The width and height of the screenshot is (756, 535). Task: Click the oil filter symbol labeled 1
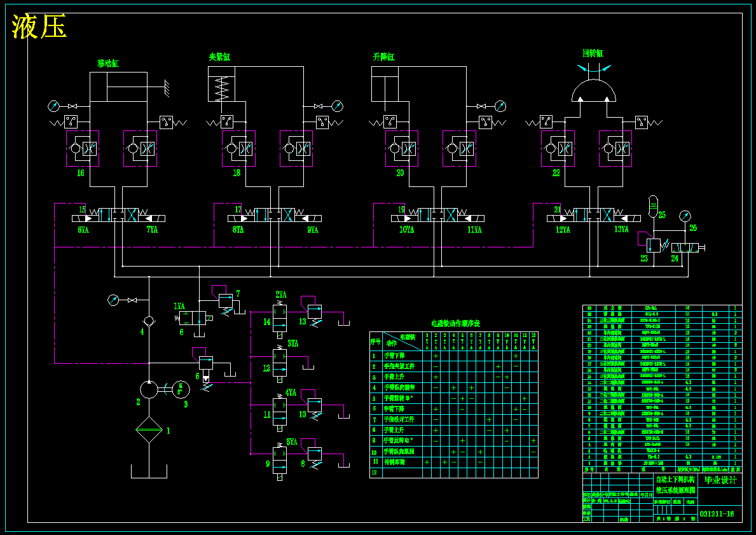(149, 430)
